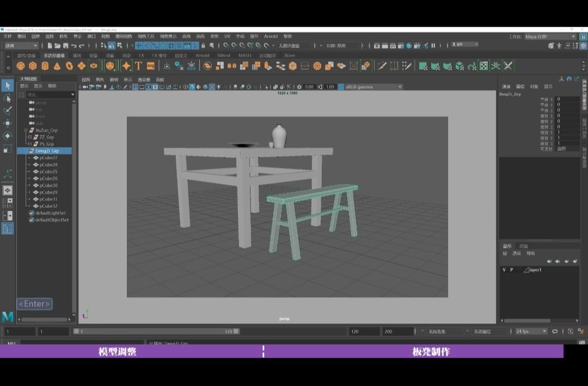The width and height of the screenshot is (588, 386).
Task: Open the Arnold menu in the menu bar
Action: 271,36
